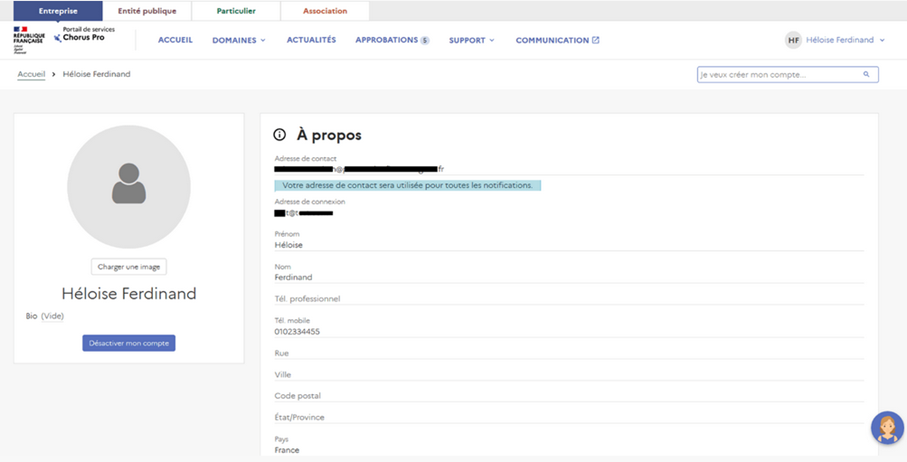This screenshot has height=462, width=907.
Task: Click the search magnifier icon
Action: [866, 74]
